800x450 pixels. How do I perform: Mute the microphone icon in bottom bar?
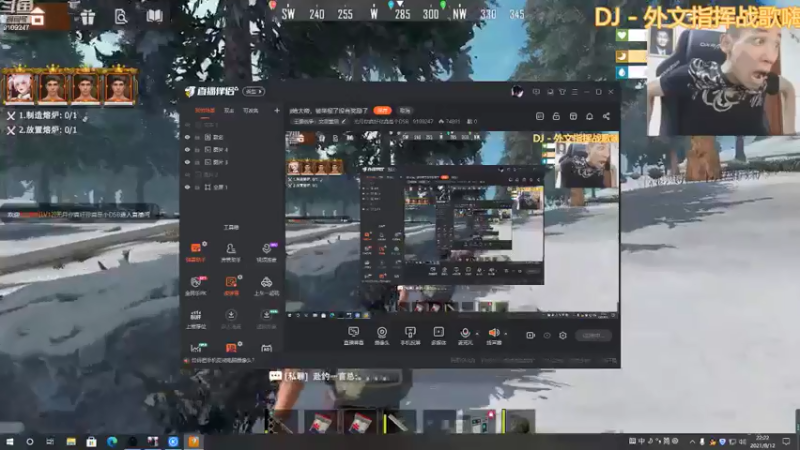point(465,335)
